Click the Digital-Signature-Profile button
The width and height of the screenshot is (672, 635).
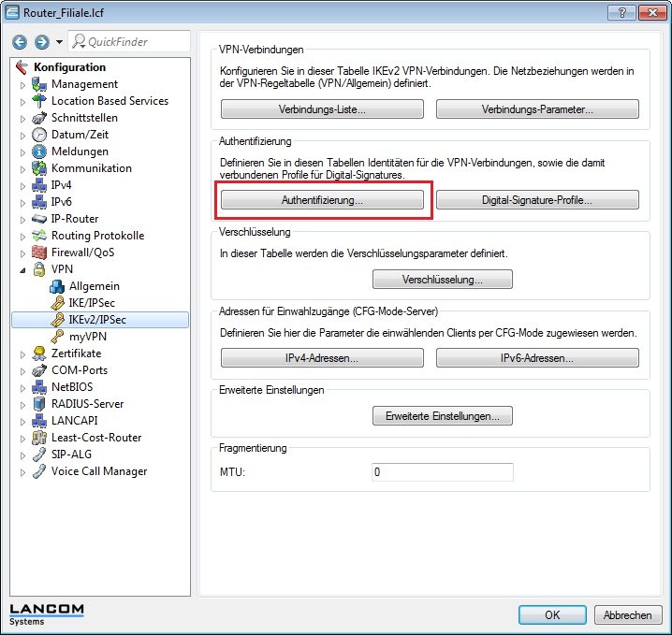click(x=537, y=200)
